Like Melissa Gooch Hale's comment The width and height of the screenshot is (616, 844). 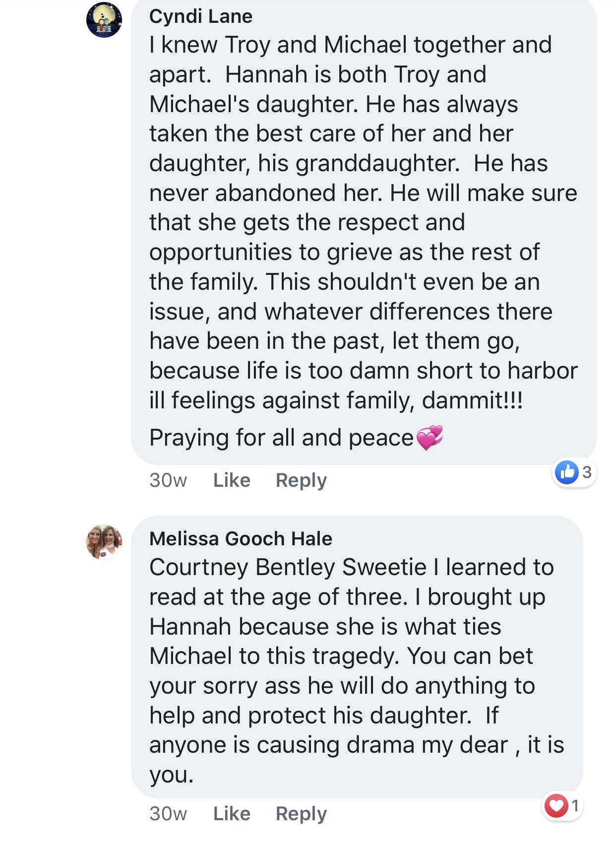point(232,814)
